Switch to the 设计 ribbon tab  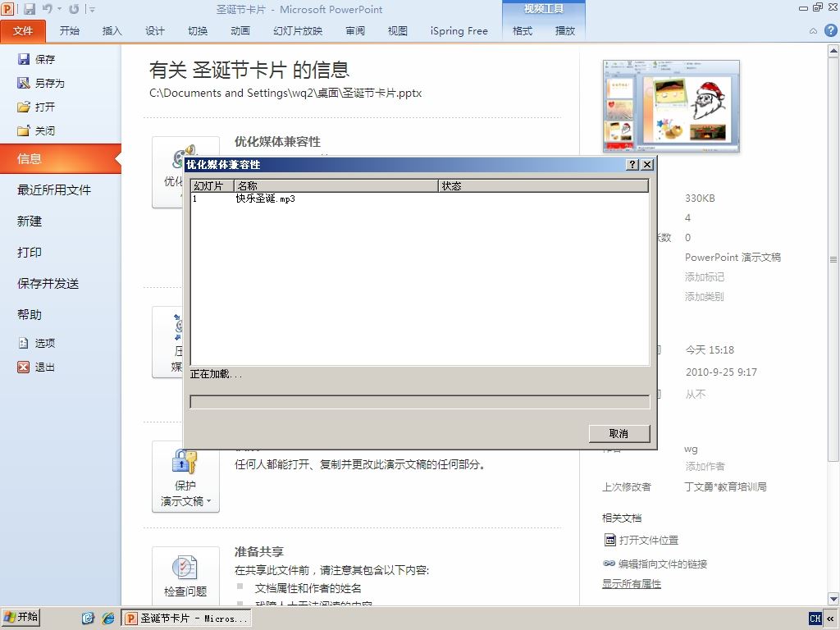155,31
